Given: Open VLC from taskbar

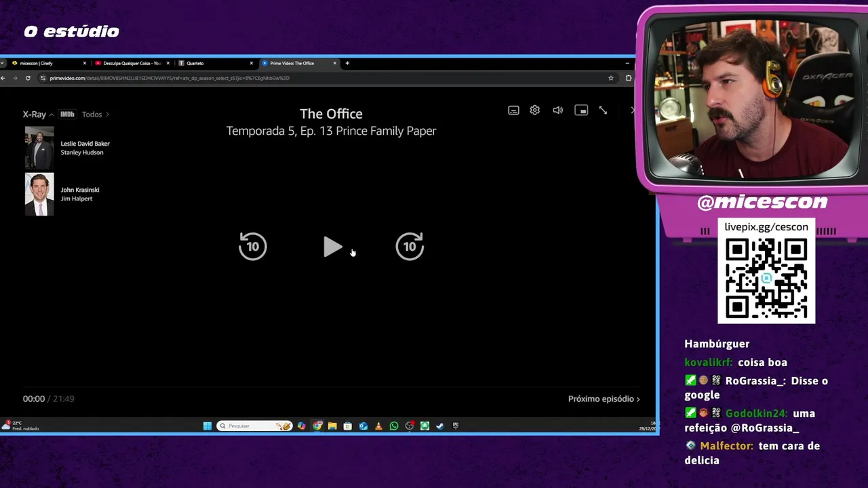Looking at the screenshot, I should point(378,426).
